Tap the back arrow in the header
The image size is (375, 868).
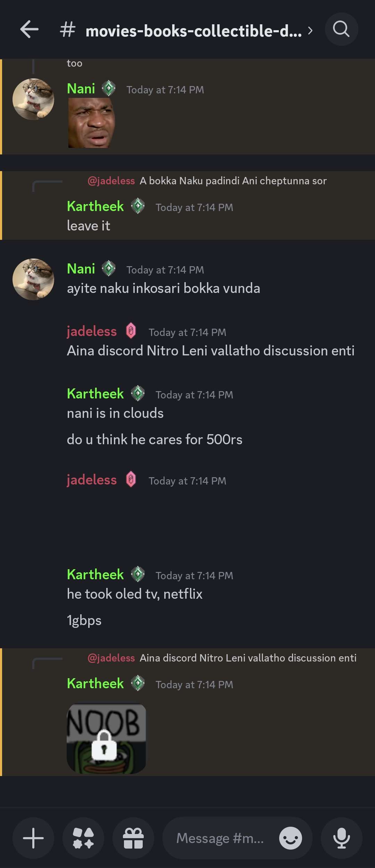[x=29, y=29]
